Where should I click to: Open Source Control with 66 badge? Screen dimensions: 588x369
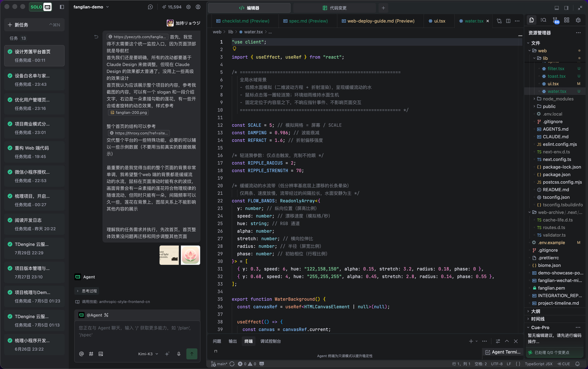coord(555,21)
